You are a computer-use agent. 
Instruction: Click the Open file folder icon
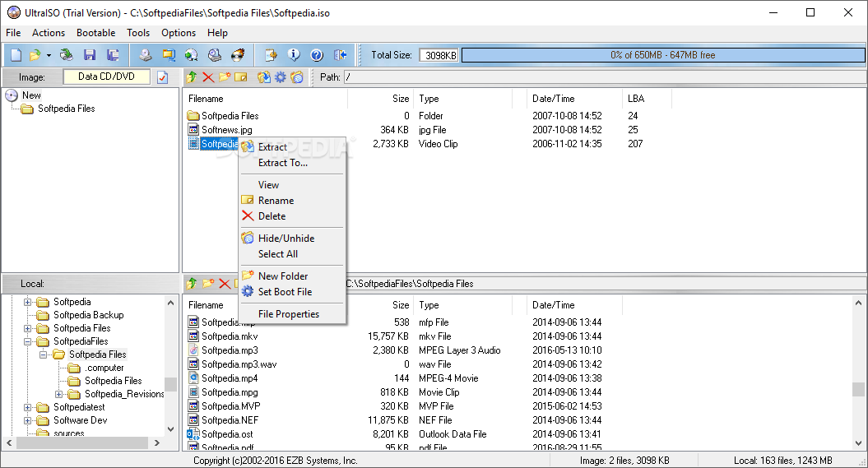(x=35, y=55)
